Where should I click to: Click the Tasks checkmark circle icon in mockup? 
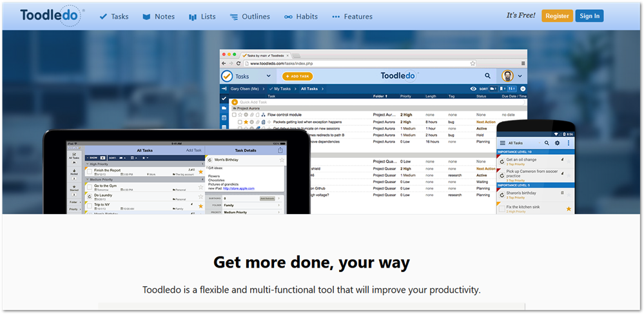click(x=227, y=76)
